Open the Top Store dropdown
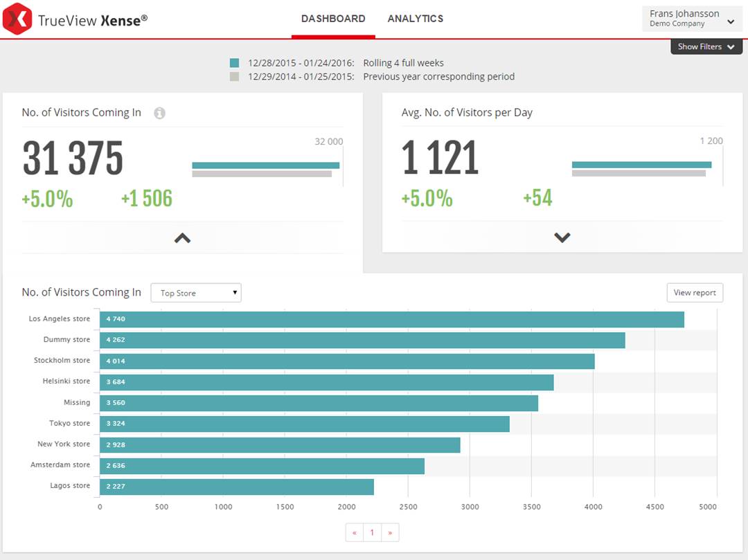 [196, 293]
